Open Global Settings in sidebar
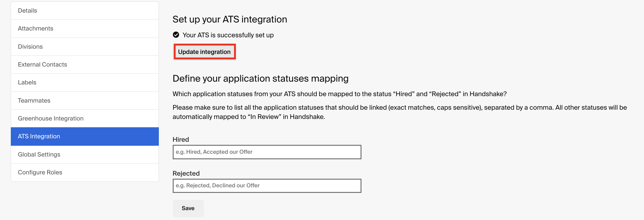The image size is (644, 220). point(85,154)
